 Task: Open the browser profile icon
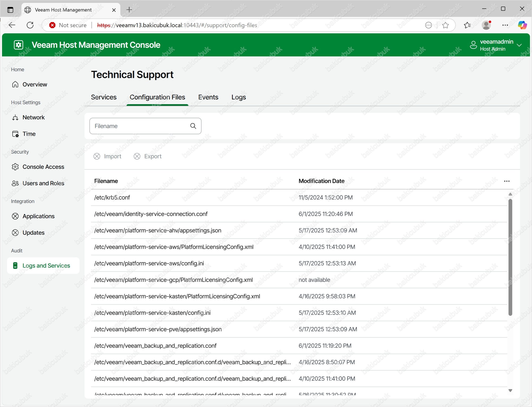point(486,25)
